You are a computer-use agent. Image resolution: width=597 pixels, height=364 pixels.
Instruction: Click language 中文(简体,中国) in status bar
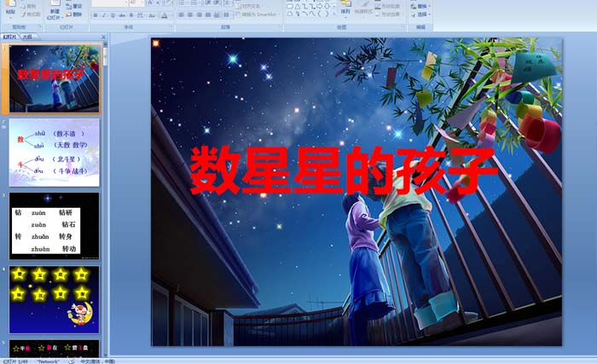[97, 361]
